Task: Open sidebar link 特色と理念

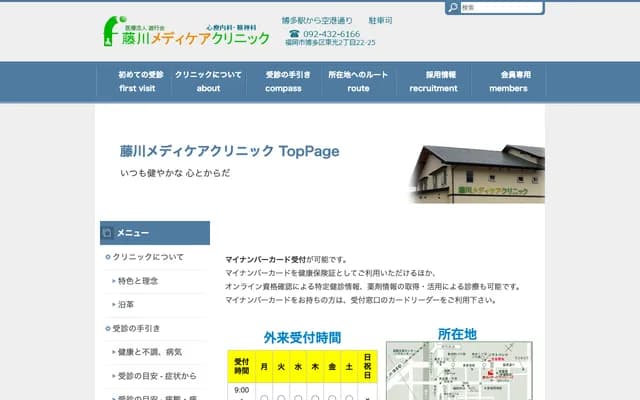Action: point(138,281)
